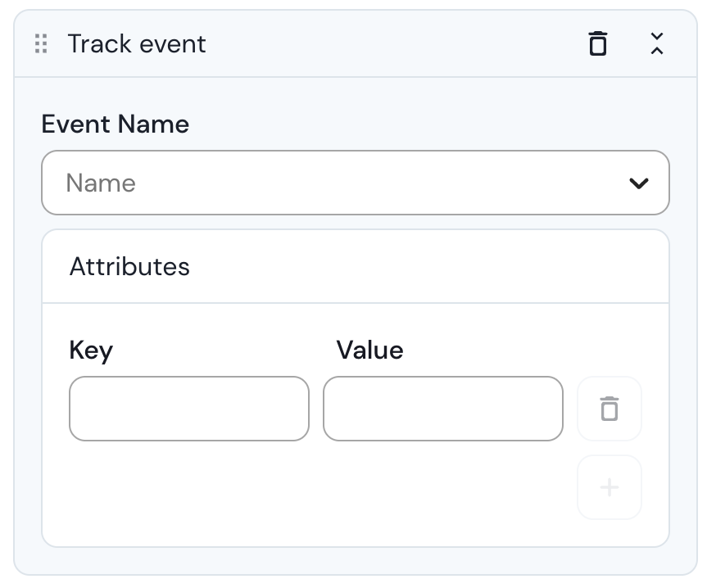Click the Key column label
Viewport: 707px width, 588px height.
click(x=91, y=351)
